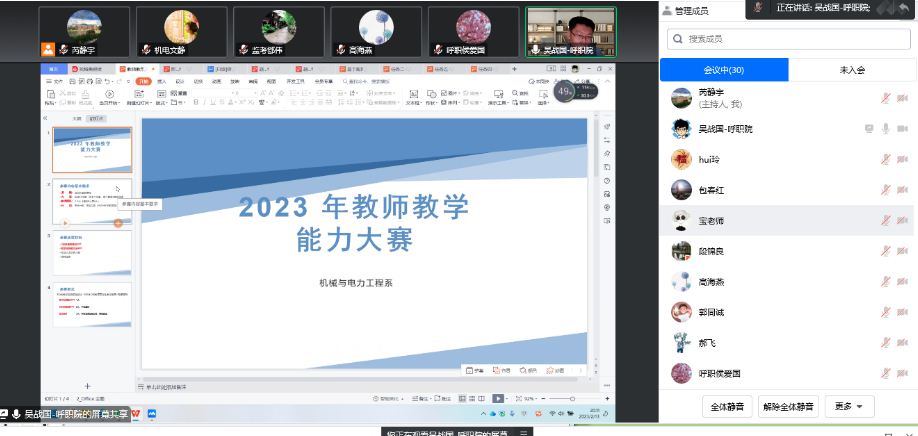Toggle 包春红's camera icon
Viewport: 918px width, 436px height.
(902, 190)
